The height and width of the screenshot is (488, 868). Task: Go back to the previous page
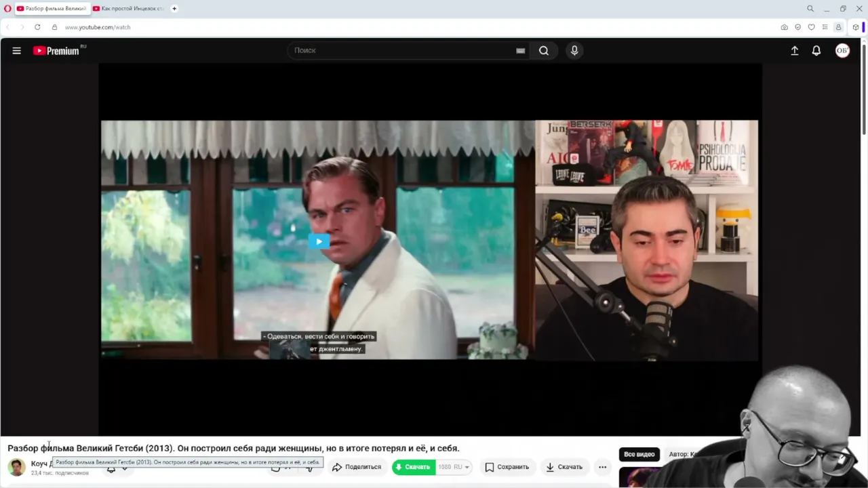click(8, 27)
